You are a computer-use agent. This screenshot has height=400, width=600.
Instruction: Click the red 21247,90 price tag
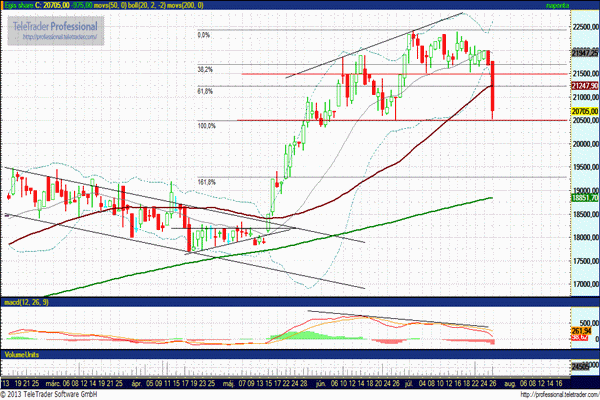coord(584,87)
